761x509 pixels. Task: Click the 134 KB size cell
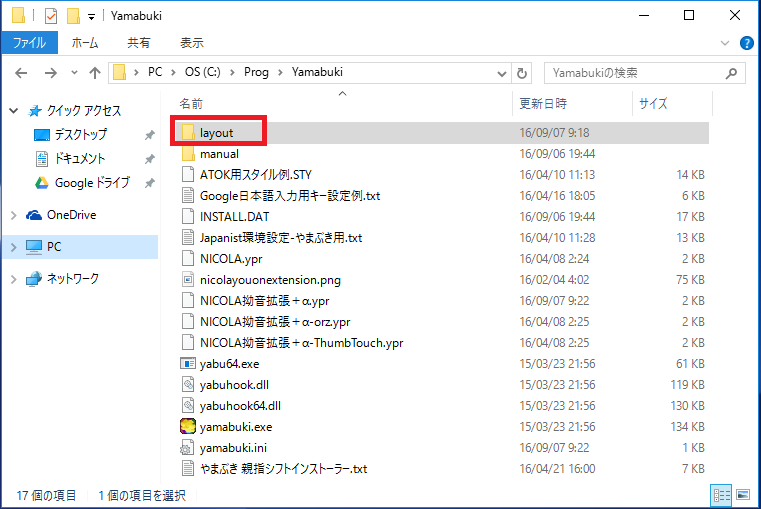(688, 427)
